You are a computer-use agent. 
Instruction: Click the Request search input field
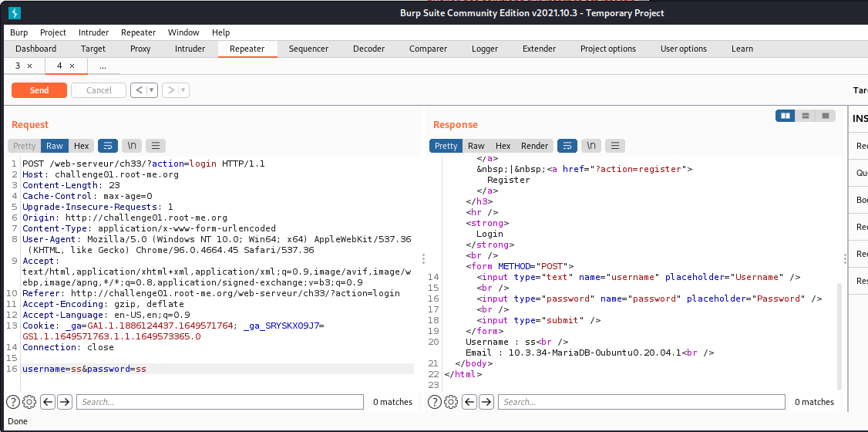220,402
